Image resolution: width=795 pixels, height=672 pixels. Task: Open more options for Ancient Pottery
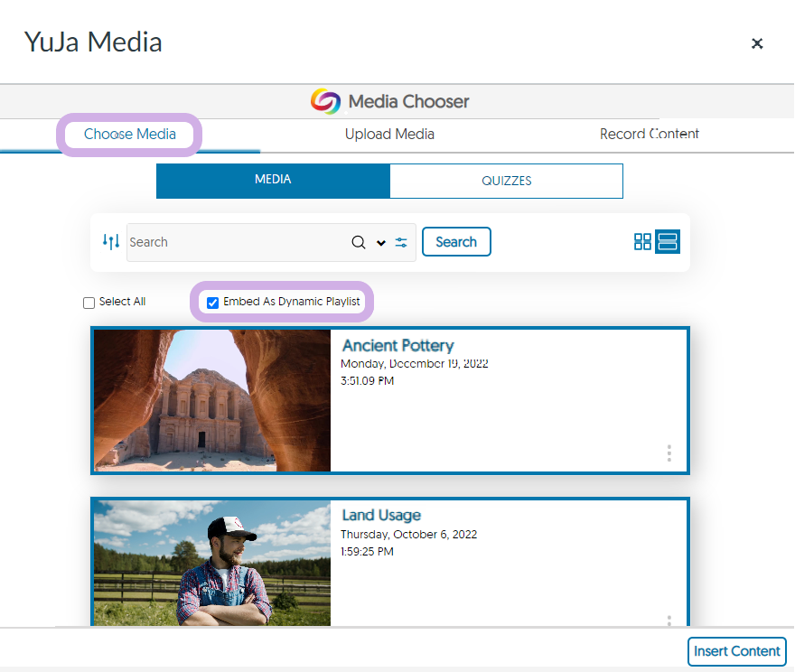point(669,453)
